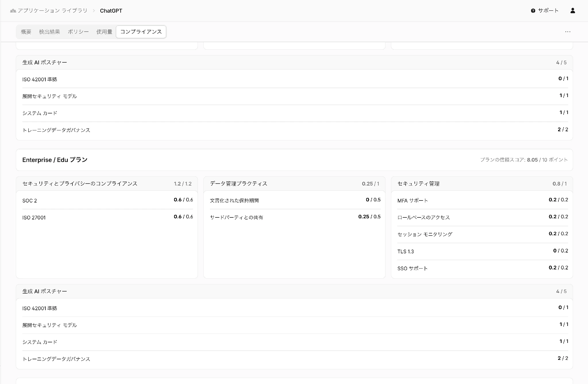Select the セッション モニタリング row
The image size is (588, 384).
(x=483, y=234)
